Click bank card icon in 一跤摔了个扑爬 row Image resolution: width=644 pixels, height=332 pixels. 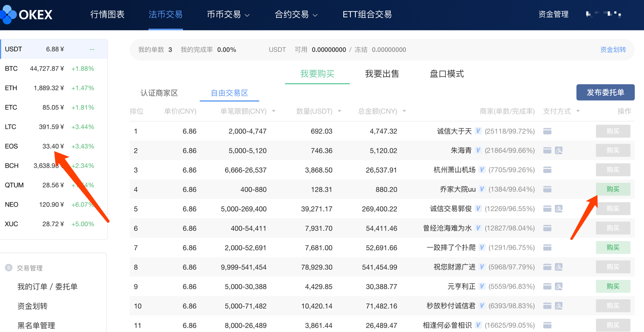pos(547,248)
